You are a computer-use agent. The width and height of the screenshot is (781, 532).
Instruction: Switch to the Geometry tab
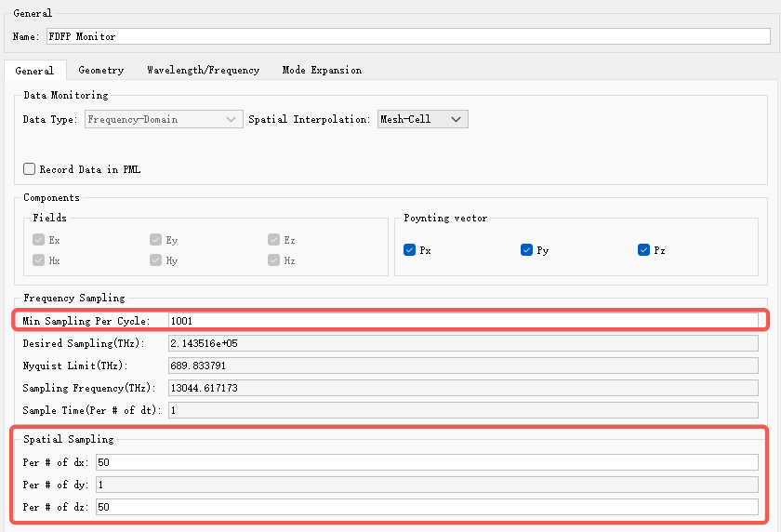point(101,71)
